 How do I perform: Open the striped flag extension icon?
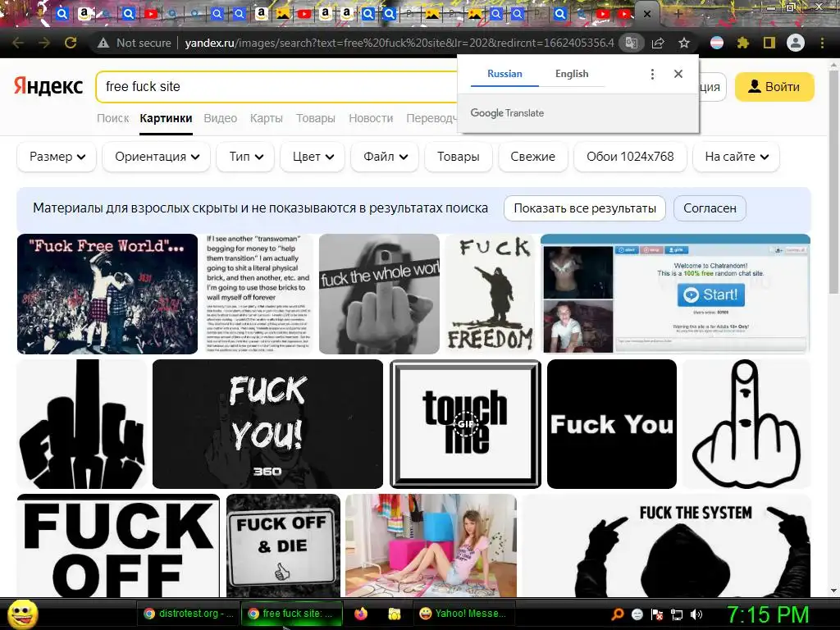coord(717,43)
